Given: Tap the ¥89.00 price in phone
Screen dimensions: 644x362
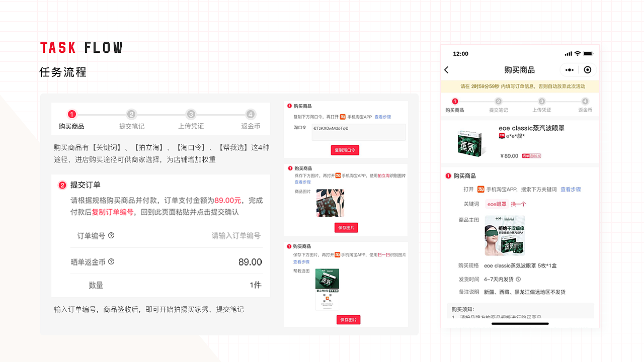Looking at the screenshot, I should (x=509, y=156).
